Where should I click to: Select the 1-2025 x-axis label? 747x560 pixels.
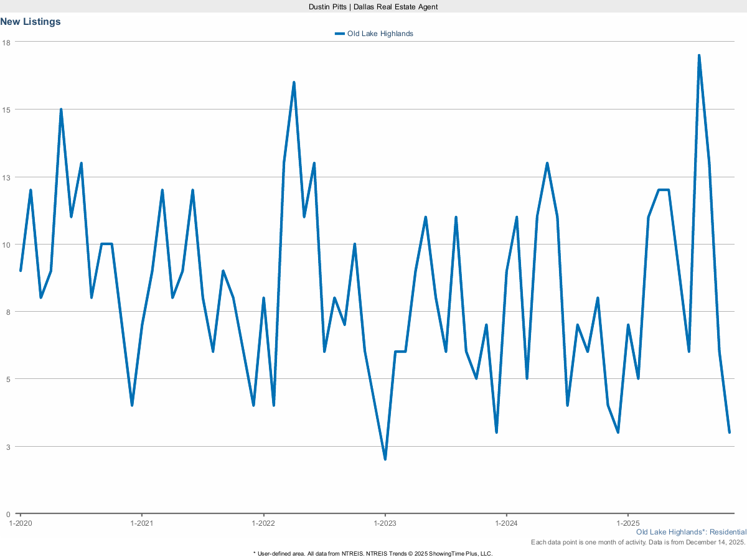pyautogui.click(x=627, y=523)
